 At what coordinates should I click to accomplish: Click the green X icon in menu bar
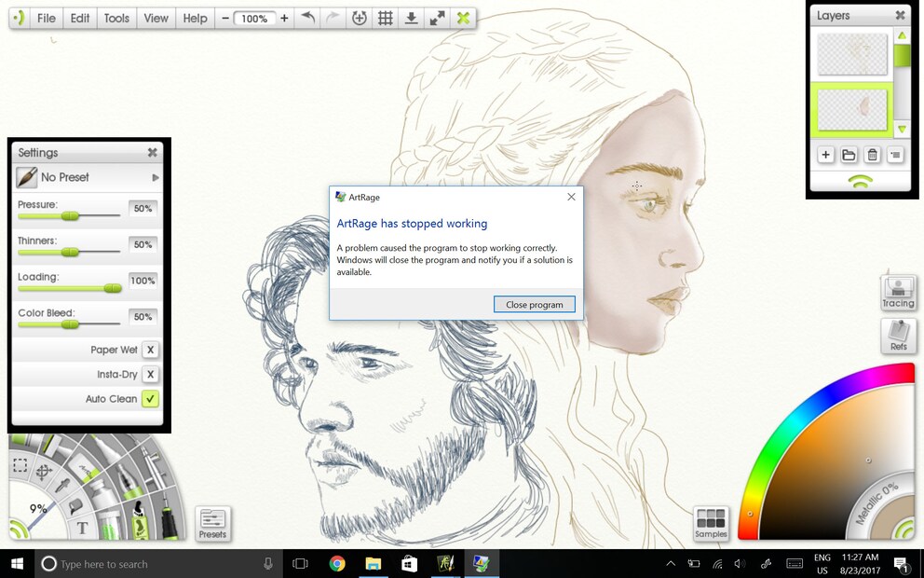tap(464, 19)
